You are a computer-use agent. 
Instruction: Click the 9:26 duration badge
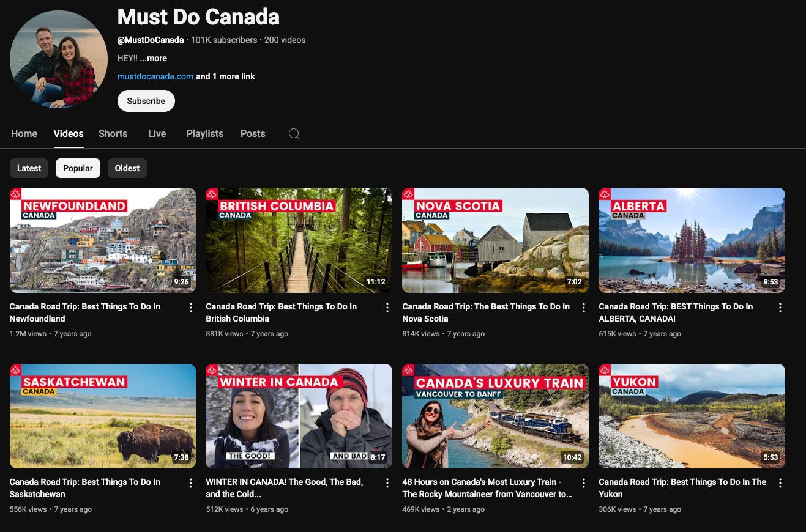coord(181,282)
